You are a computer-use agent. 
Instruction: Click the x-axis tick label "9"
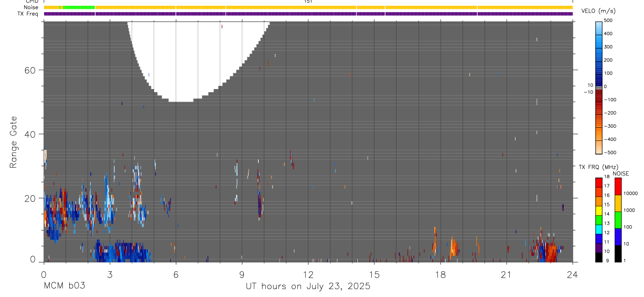click(x=242, y=274)
